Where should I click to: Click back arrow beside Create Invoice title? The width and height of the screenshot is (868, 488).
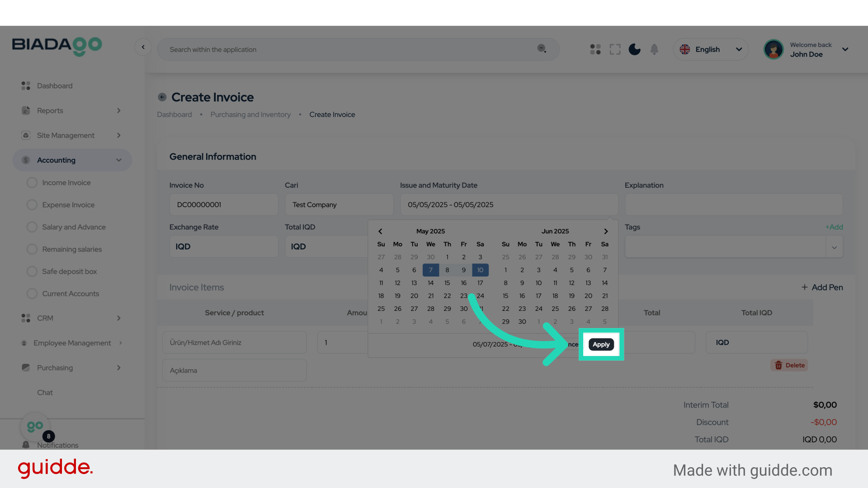click(x=162, y=97)
